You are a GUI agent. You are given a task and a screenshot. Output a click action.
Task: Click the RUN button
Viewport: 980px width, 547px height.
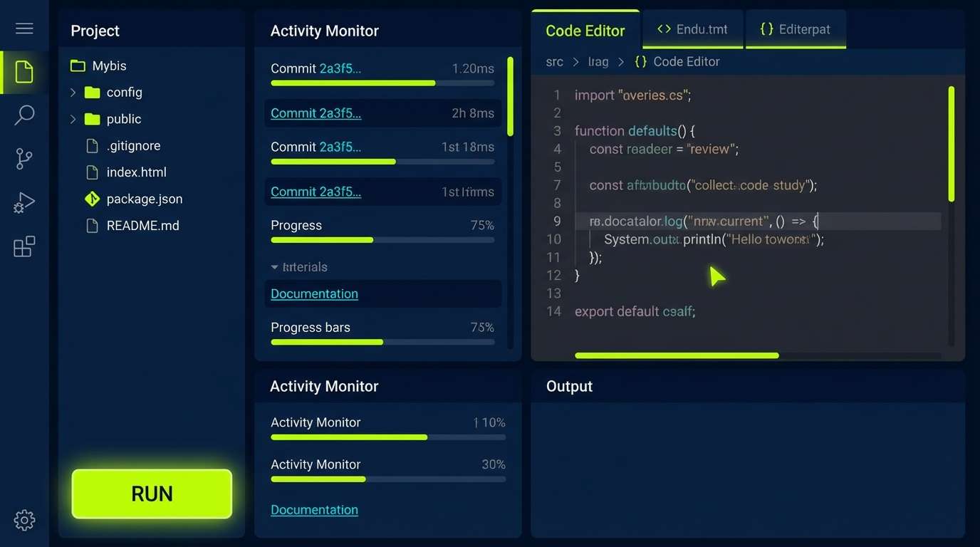click(151, 494)
